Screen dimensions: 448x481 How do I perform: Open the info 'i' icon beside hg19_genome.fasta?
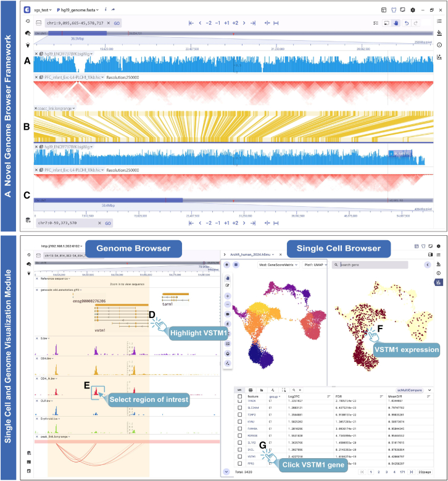[106, 9]
